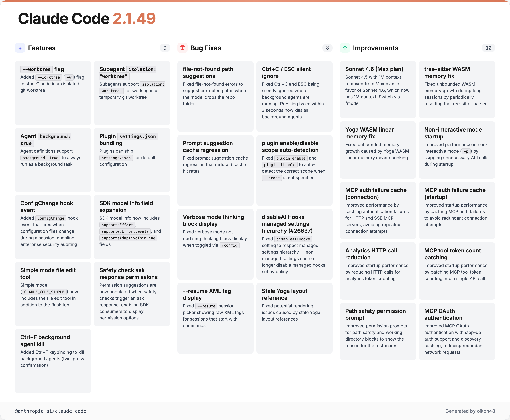The image size is (510, 420).
Task: Open 'plugin enable/disable scope auto-detection' title
Action: 290,147
